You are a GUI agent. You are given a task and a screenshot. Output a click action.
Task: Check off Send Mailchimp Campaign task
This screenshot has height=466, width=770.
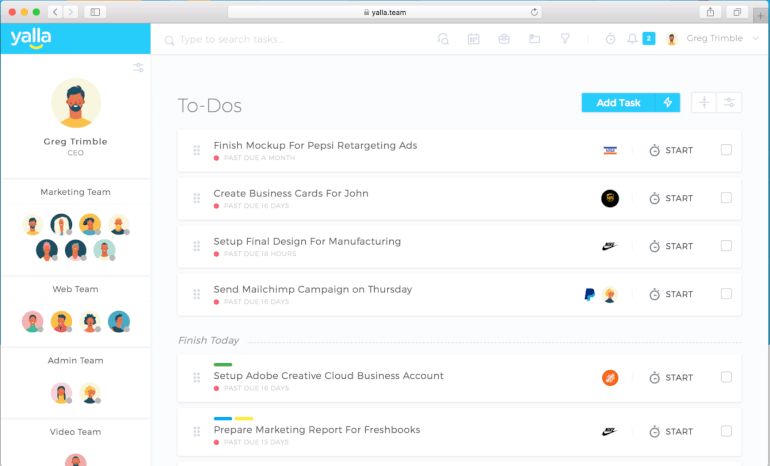[726, 294]
